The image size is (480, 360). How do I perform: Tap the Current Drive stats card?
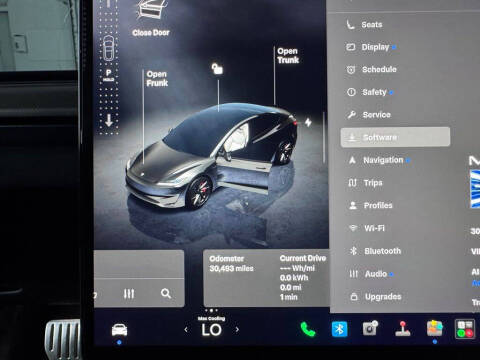303,278
